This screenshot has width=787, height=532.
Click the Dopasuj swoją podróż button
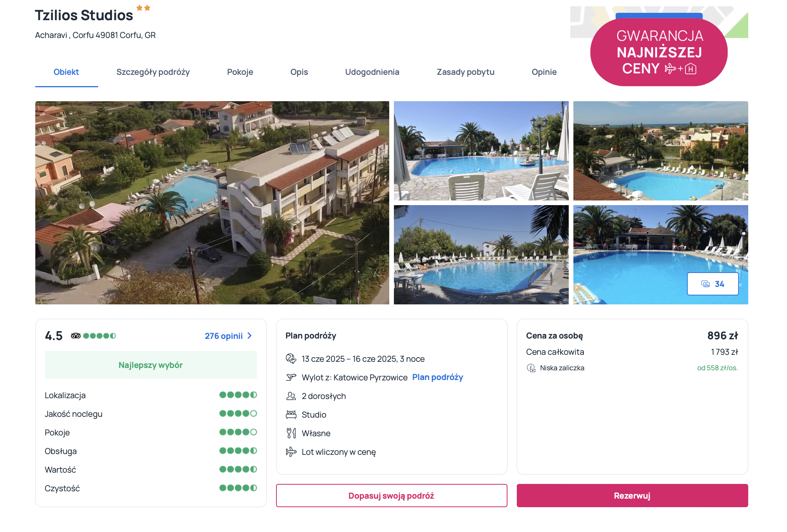[x=392, y=496]
